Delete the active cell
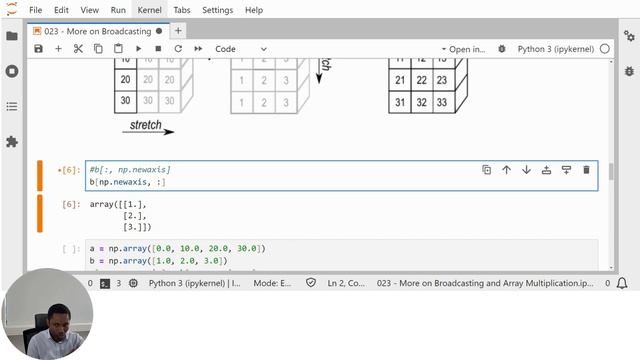Screen dimensions: 640x360 tap(587, 170)
